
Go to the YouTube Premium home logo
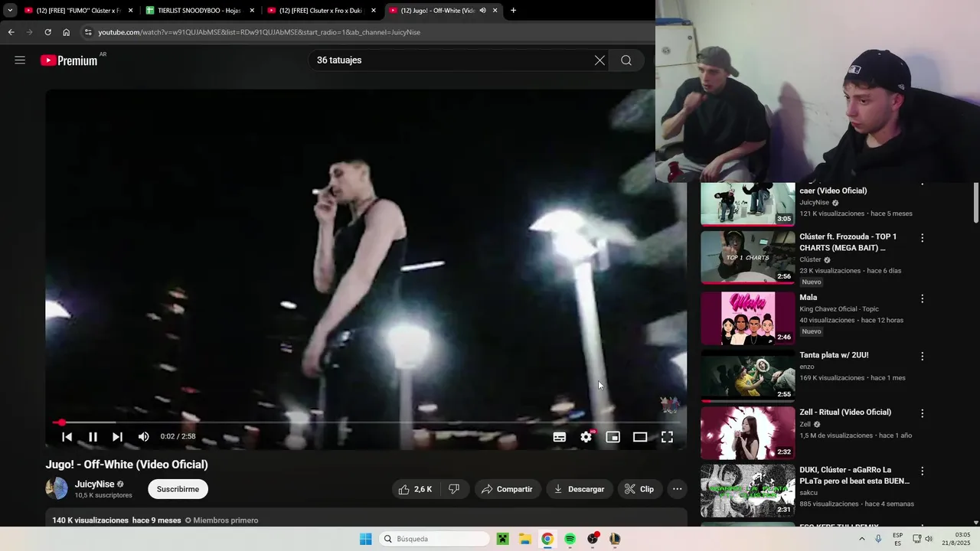70,60
